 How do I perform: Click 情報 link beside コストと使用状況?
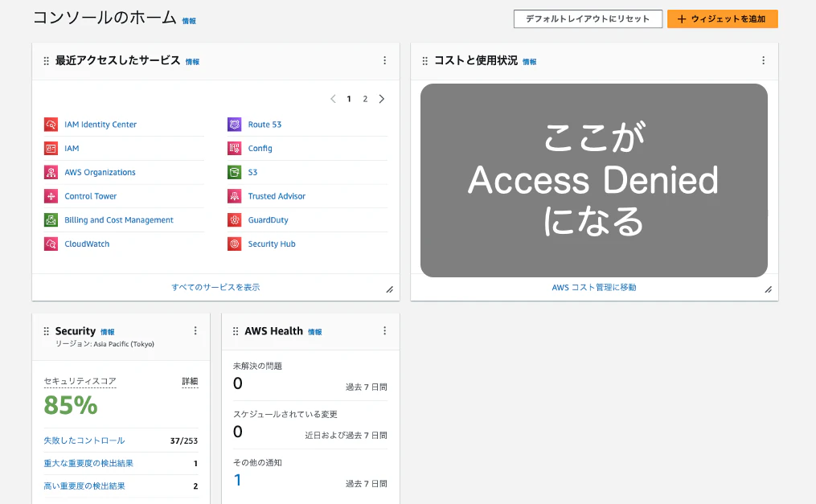[529, 62]
